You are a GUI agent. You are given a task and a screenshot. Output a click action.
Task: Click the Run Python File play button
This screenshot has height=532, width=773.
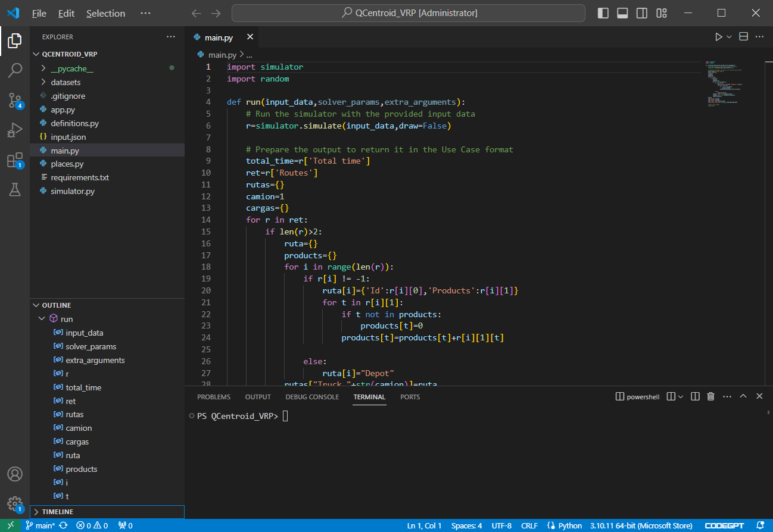718,37
